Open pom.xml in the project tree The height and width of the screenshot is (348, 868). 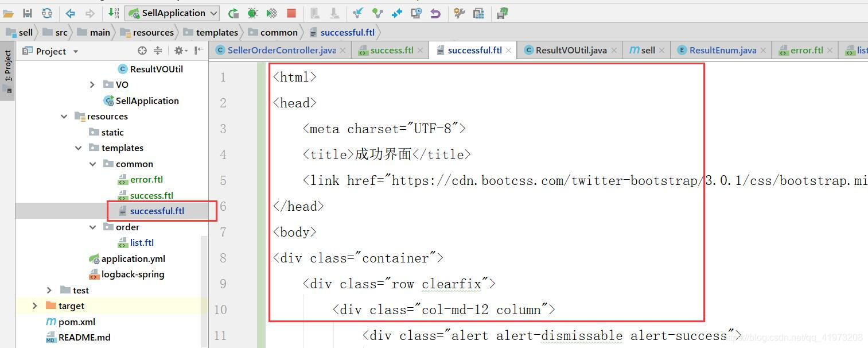click(x=71, y=322)
